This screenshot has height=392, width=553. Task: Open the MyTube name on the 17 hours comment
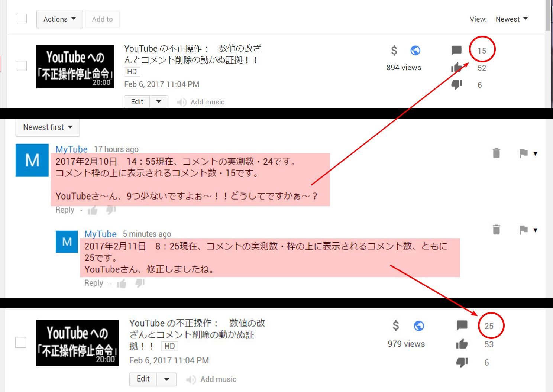coord(71,149)
